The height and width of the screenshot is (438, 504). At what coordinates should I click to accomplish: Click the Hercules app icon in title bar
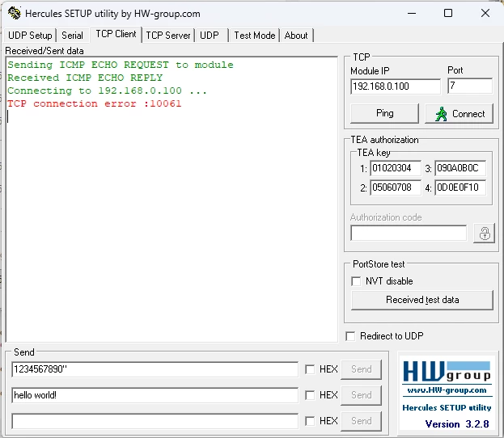coord(15,13)
